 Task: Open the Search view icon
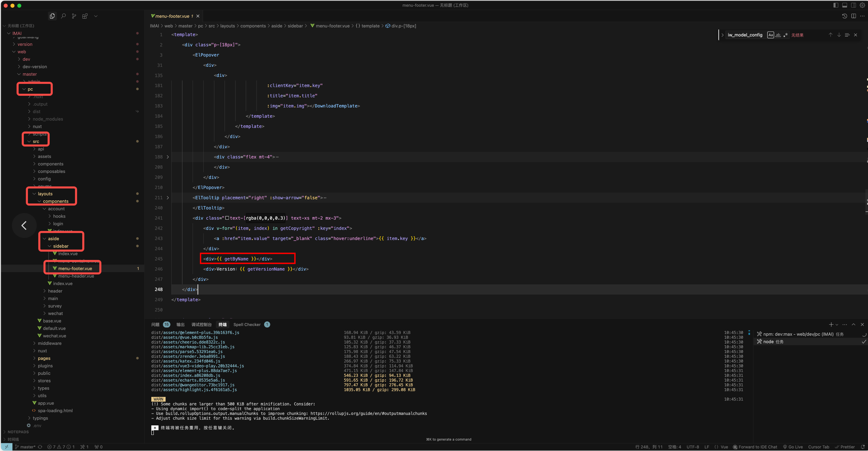pos(63,16)
